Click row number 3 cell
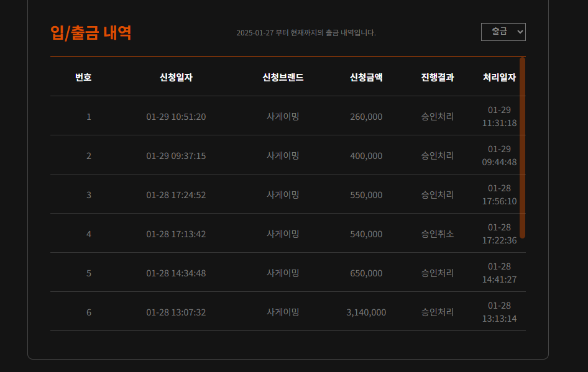Screen dimensions: 588x372 89,195
